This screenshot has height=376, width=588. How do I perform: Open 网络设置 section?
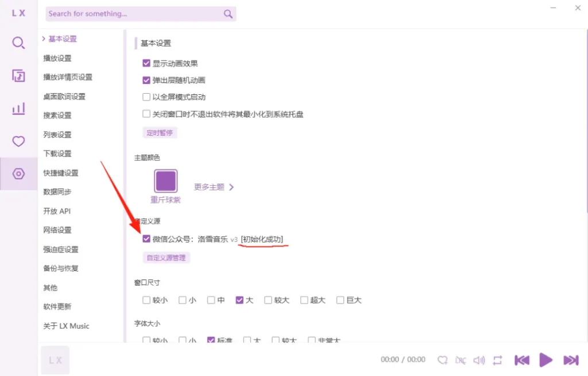point(57,230)
